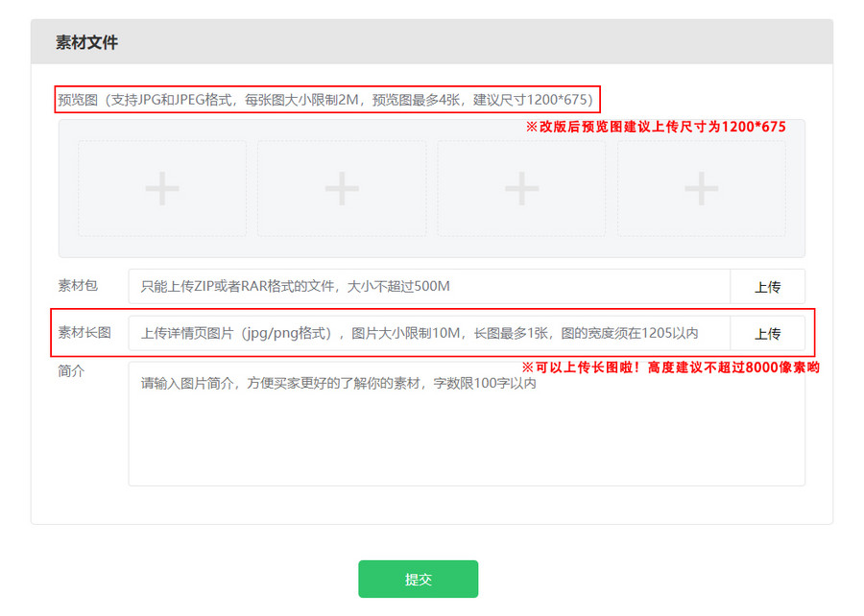
Task: Click the 素材包 field label
Action: (x=78, y=285)
